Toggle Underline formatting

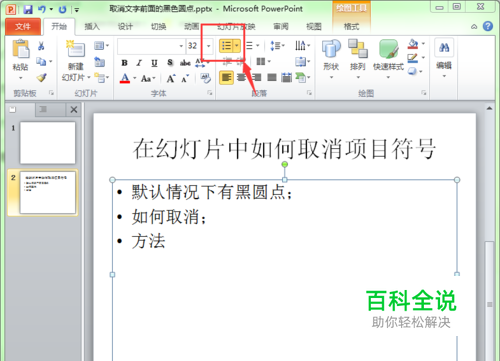154,63
